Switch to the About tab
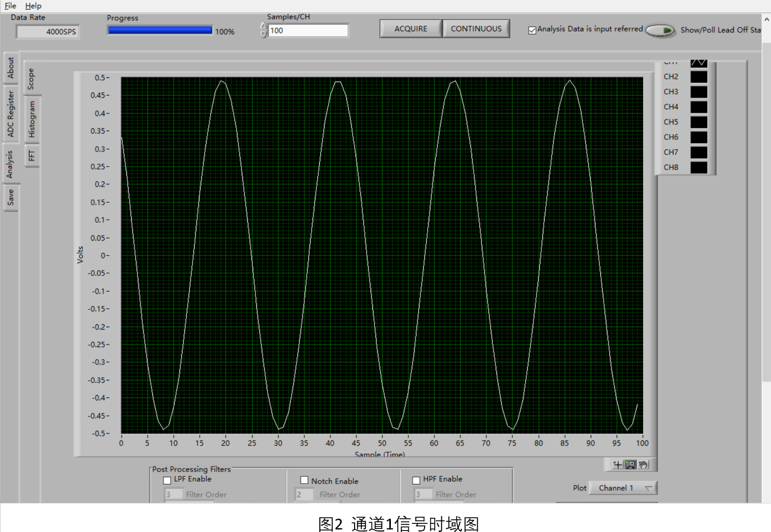 click(11, 68)
